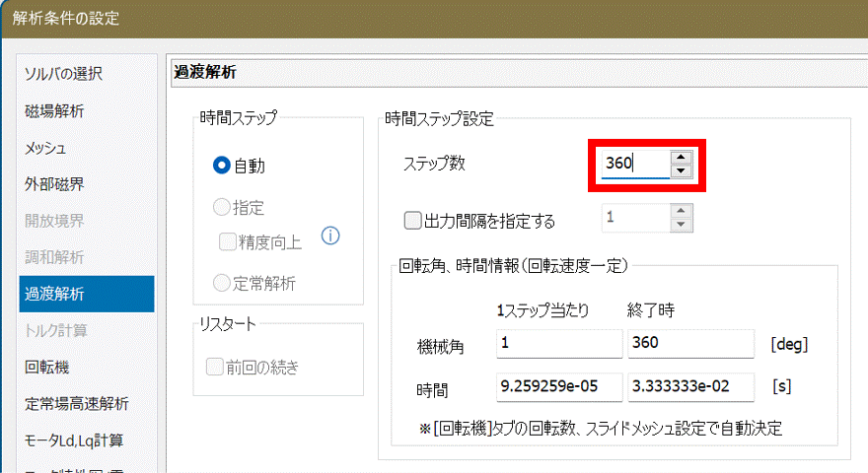This screenshot has width=868, height=473.
Task: Increase ステップ数 with the up arrow
Action: pyautogui.click(x=680, y=157)
